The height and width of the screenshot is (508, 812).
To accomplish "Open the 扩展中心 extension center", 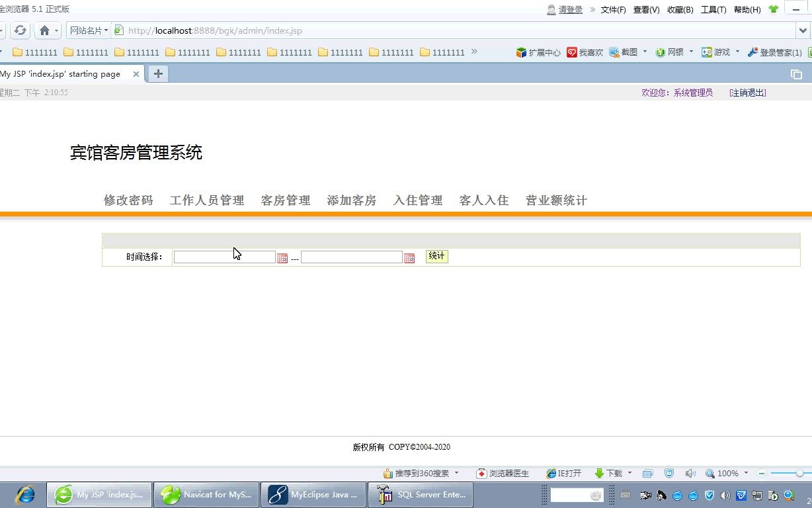I will pyautogui.click(x=538, y=52).
